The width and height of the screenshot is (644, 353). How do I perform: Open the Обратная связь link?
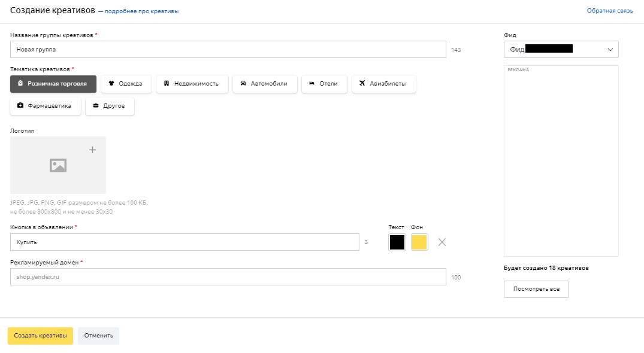(x=609, y=11)
